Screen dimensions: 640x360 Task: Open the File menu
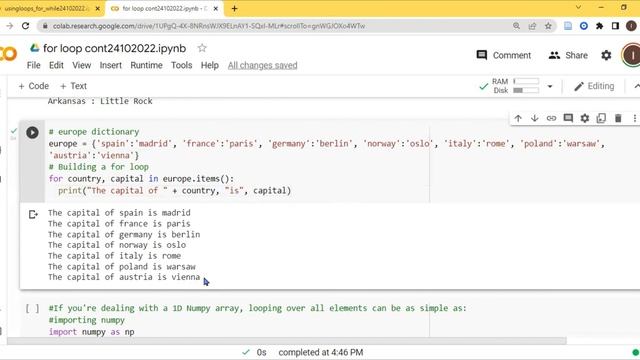[33, 65]
